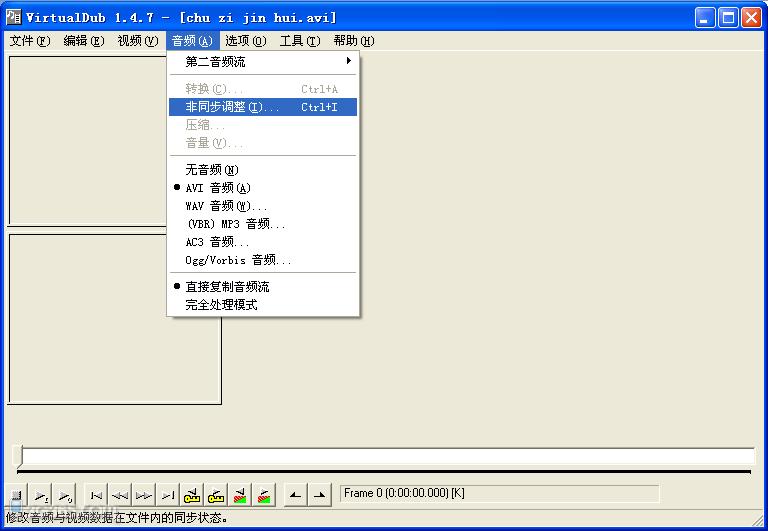This screenshot has height=531, width=768.
Task: Open the 工具(T) menu
Action: 300,41
